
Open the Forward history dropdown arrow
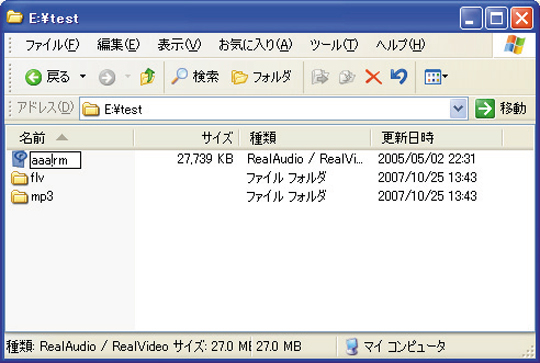click(x=128, y=76)
